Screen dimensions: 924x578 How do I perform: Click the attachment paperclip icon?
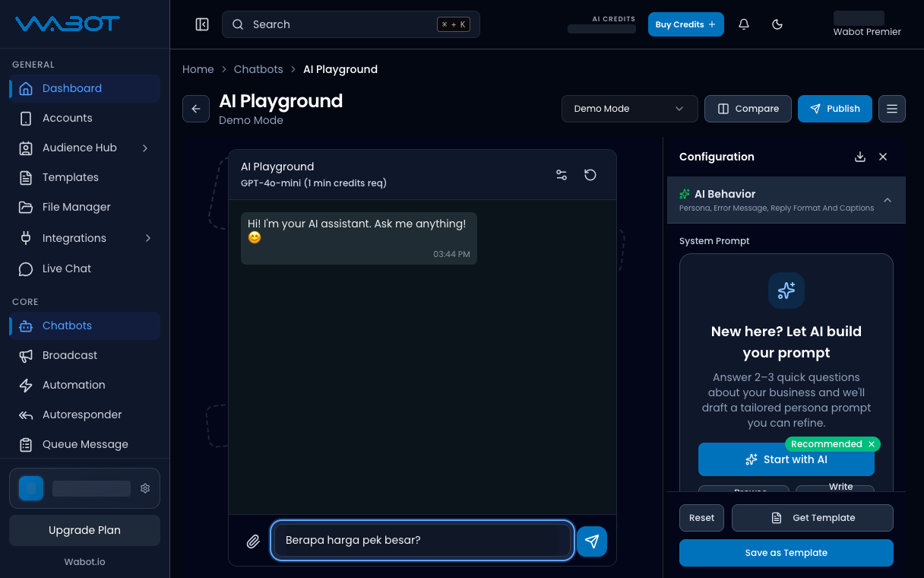[x=253, y=541]
